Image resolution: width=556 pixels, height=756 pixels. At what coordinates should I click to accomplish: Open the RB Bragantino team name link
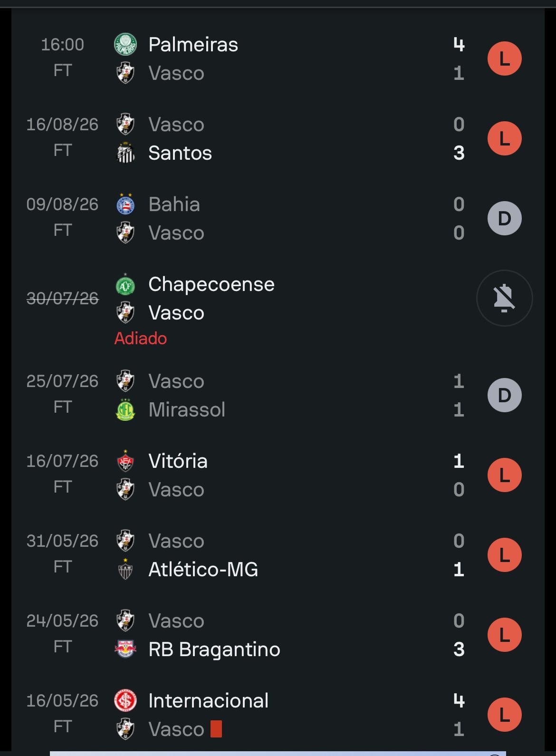pos(214,649)
